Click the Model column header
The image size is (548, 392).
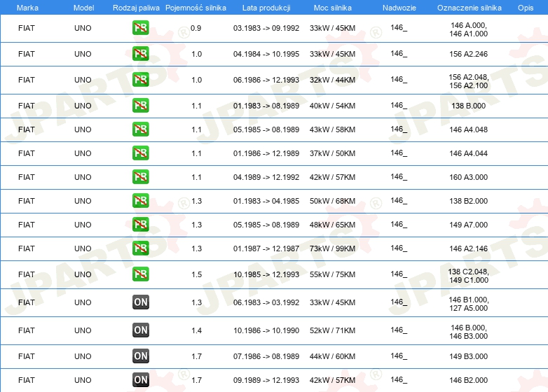point(83,8)
